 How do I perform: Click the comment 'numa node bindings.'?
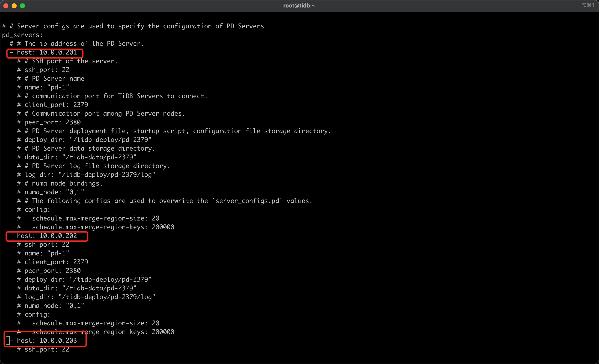tap(67, 184)
